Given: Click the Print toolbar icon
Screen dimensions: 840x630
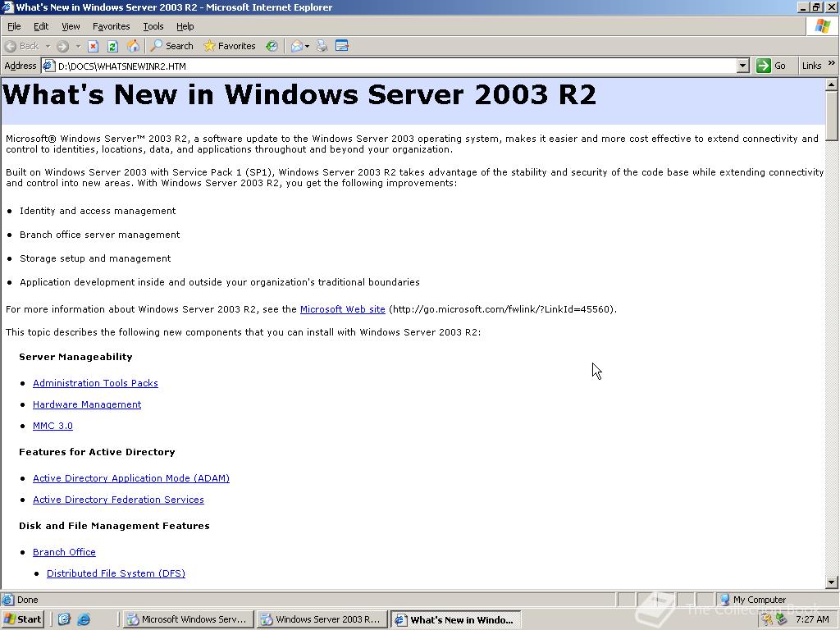Looking at the screenshot, I should [322, 46].
